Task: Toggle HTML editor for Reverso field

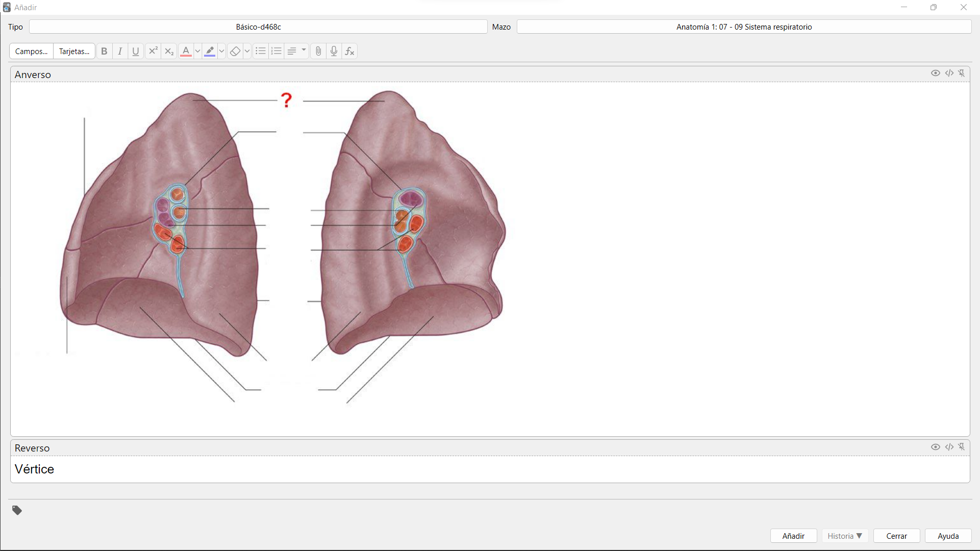Action: [x=949, y=447]
